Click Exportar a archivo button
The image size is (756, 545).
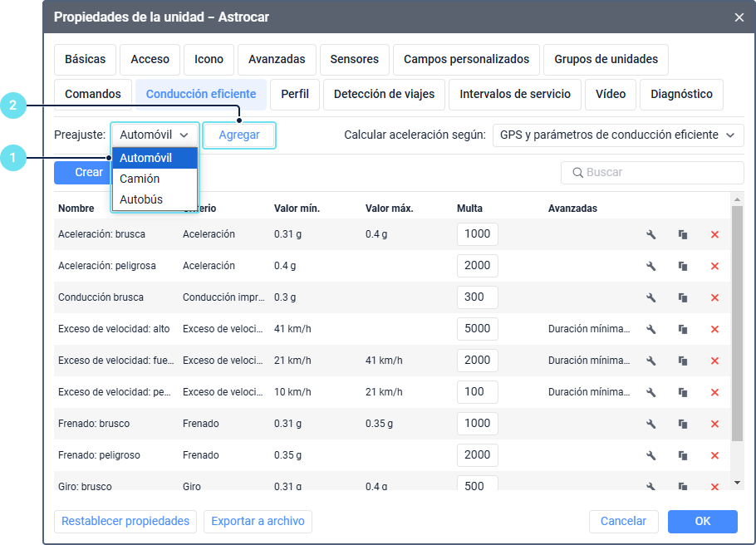[258, 521]
